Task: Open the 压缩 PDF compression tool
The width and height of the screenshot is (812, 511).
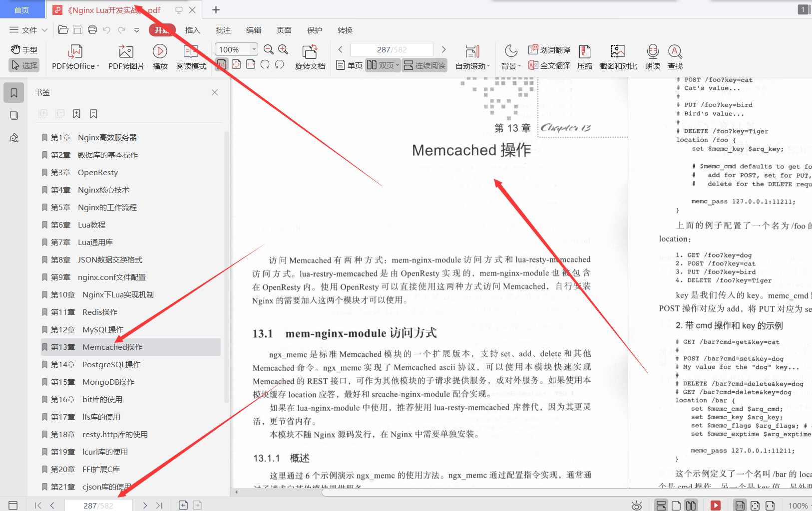Action: 584,56
